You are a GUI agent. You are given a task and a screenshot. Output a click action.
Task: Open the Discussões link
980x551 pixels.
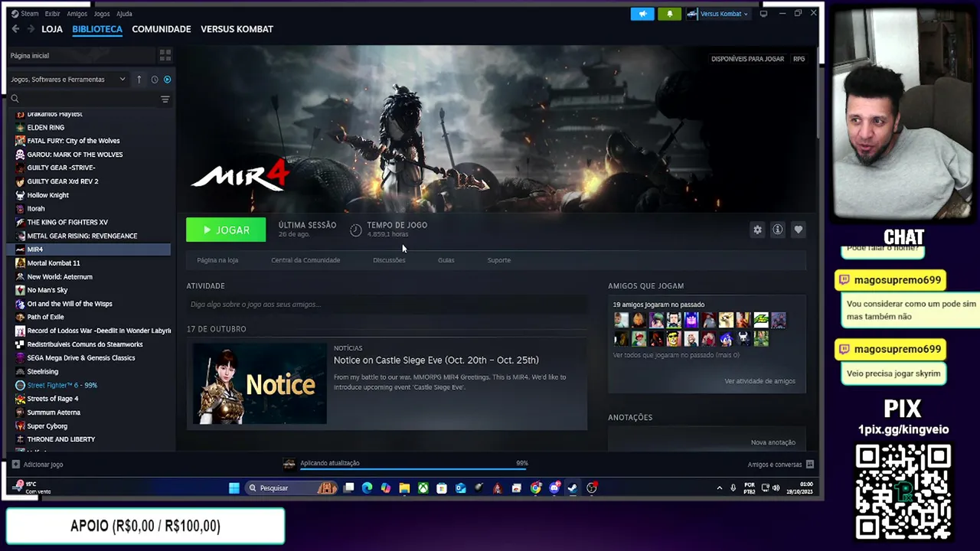coord(389,260)
